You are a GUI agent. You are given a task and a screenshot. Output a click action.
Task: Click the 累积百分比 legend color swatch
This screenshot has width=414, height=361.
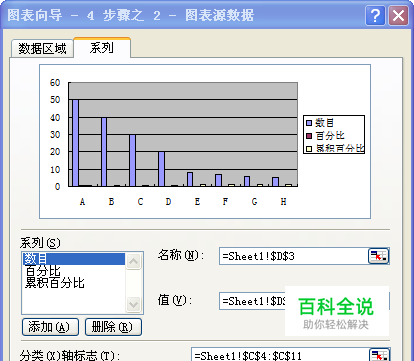309,149
